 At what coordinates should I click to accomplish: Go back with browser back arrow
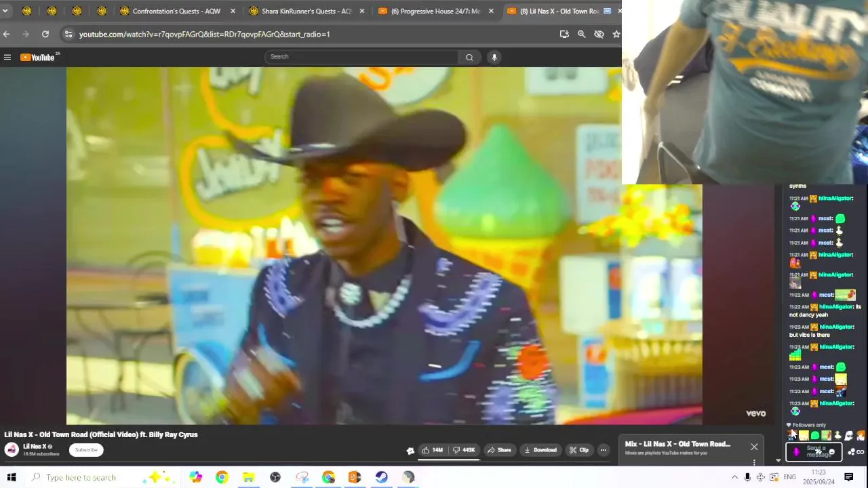6,34
